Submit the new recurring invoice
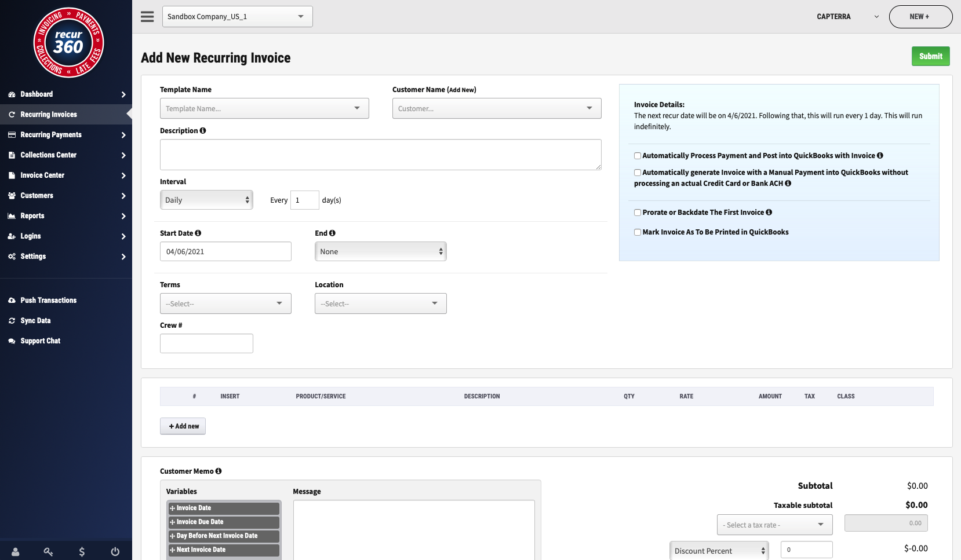Image resolution: width=961 pixels, height=560 pixels. pos(930,56)
